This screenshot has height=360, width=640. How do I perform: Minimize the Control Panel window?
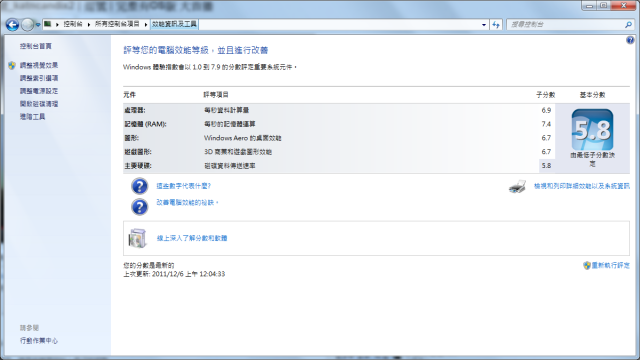589,6
